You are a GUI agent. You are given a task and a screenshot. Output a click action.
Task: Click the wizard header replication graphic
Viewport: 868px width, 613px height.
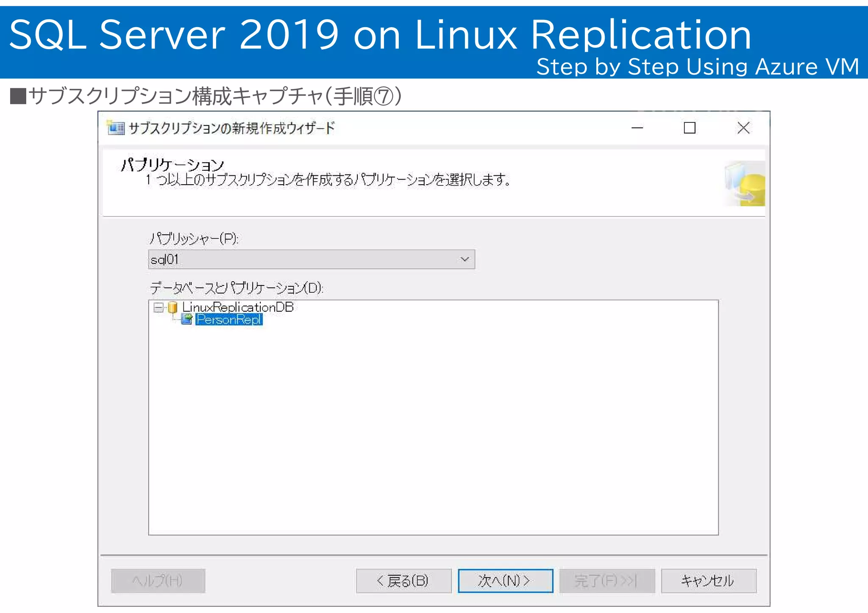tap(745, 183)
